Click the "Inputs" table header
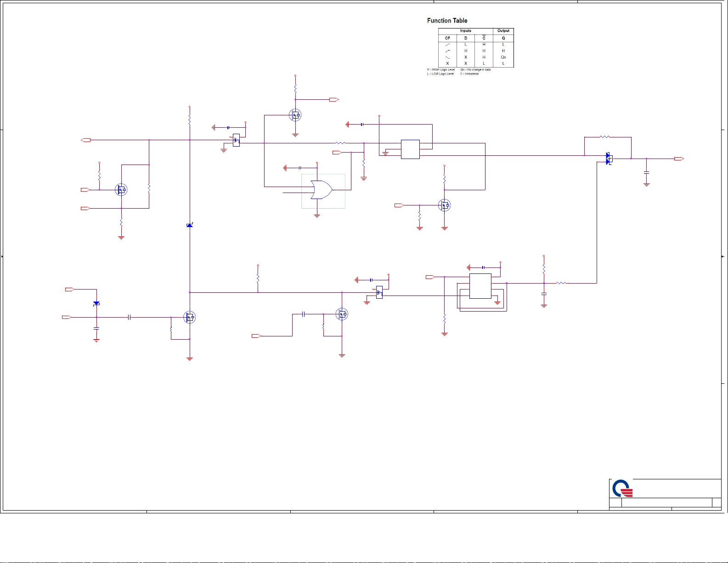This screenshot has height=563, width=728. [x=466, y=31]
